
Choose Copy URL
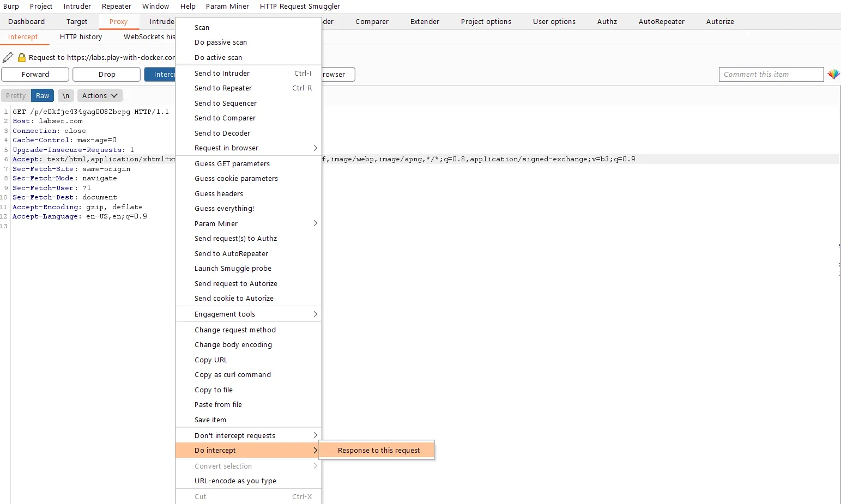tap(249, 360)
